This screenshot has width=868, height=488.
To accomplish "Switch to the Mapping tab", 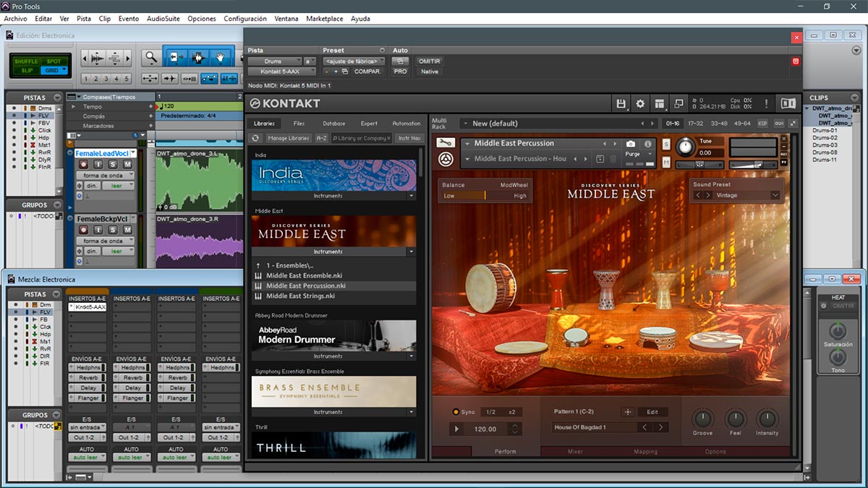I will pos(645,452).
